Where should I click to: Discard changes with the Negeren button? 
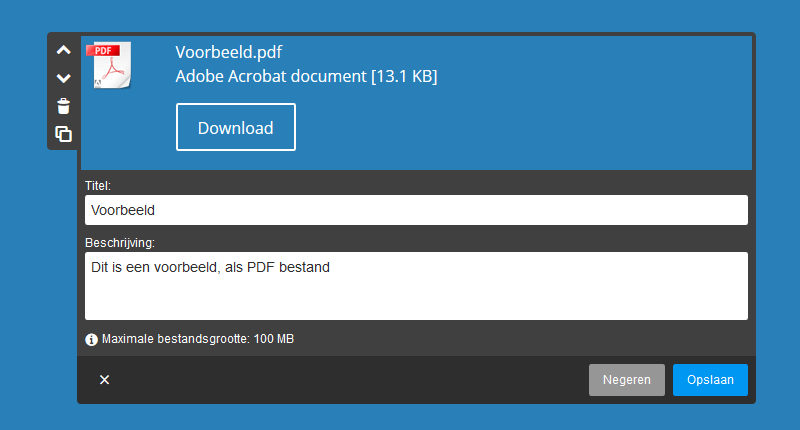coord(627,380)
